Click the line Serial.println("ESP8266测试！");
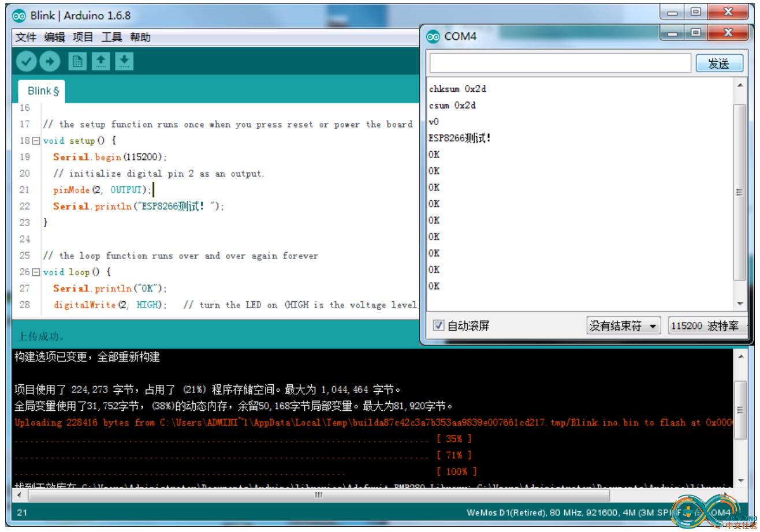The height and width of the screenshot is (532, 760). 139,206
